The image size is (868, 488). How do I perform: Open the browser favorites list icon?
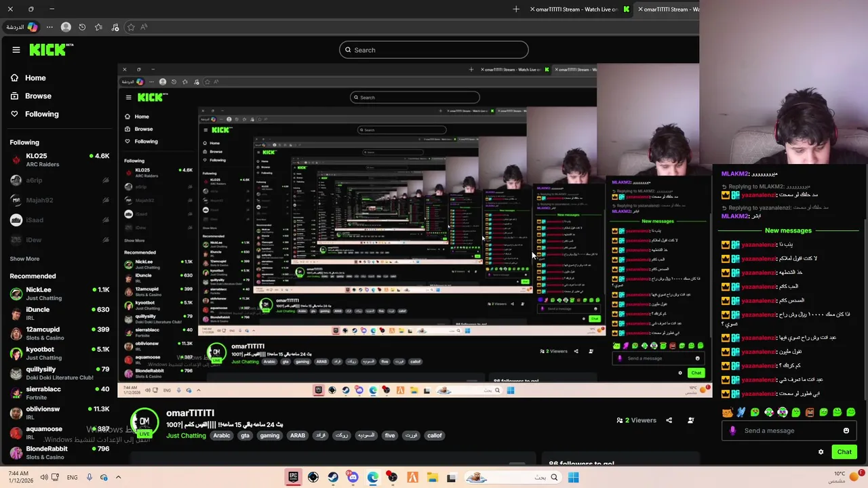pos(98,27)
